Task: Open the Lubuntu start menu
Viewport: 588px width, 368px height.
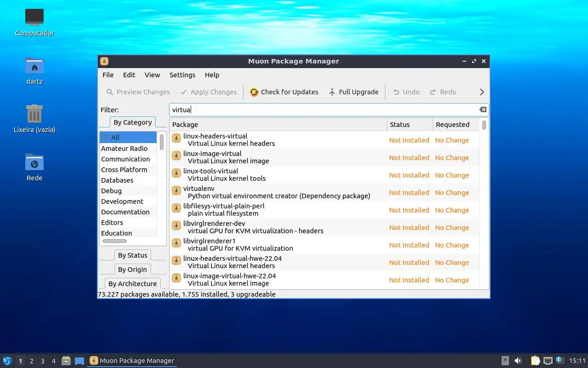Action: pyautogui.click(x=7, y=361)
